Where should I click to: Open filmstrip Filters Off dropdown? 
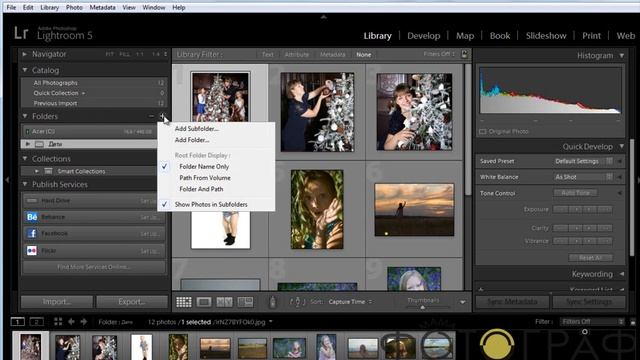pyautogui.click(x=592, y=322)
